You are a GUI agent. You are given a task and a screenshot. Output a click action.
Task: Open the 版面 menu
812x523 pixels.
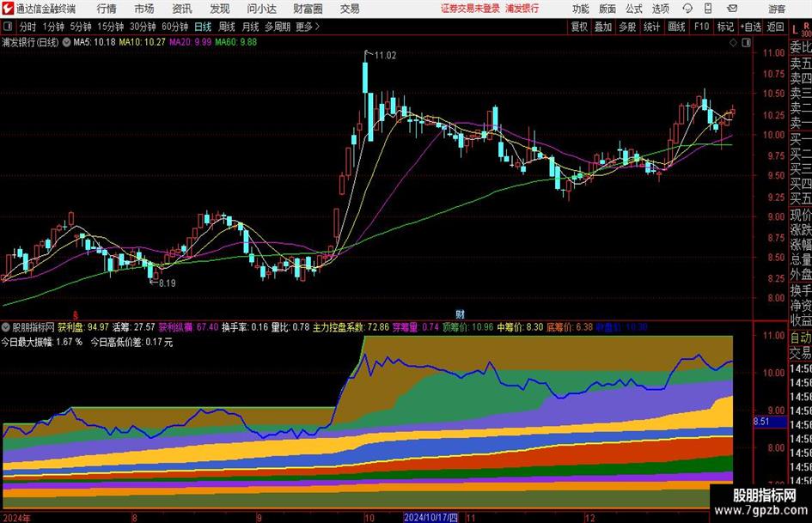607,9
